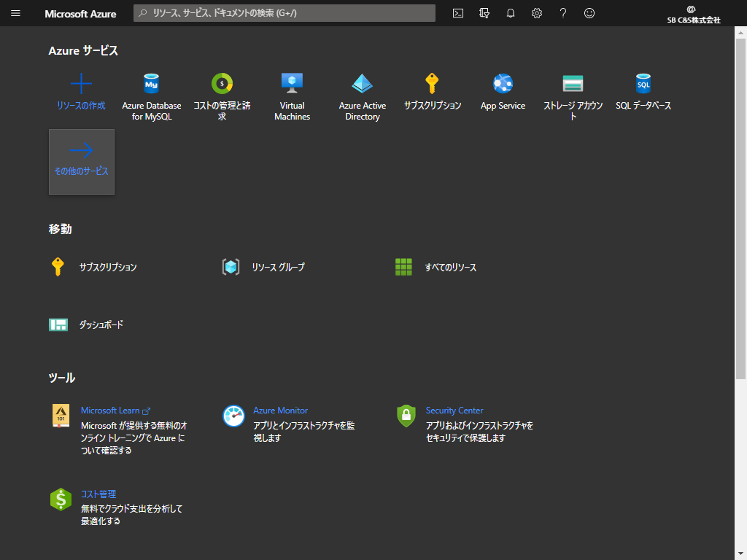Open the SQL databases icon
This screenshot has width=747, height=560.
643,83
